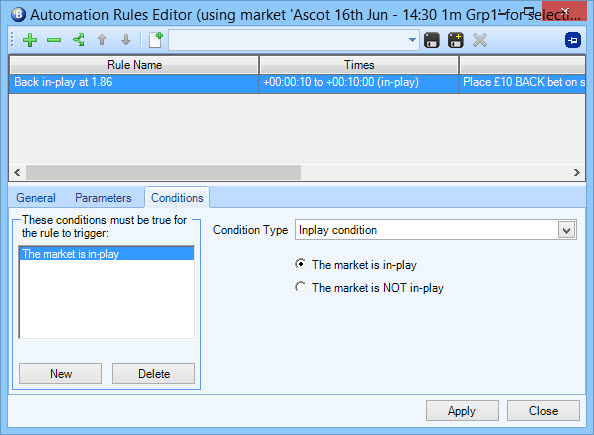Save rules file with disk icon
Screen dimensions: 594x435
(432, 40)
